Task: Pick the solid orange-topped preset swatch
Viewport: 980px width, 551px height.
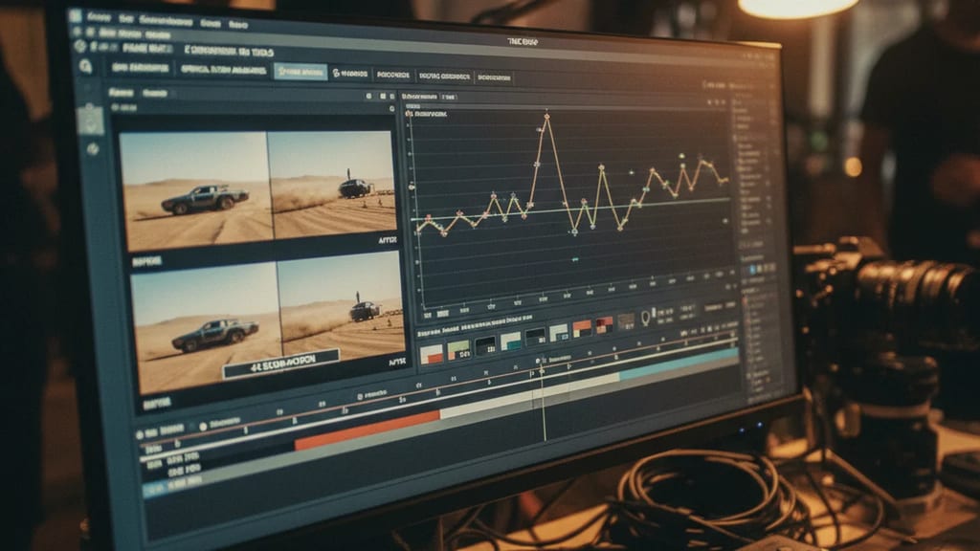Action: pyautogui.click(x=582, y=329)
